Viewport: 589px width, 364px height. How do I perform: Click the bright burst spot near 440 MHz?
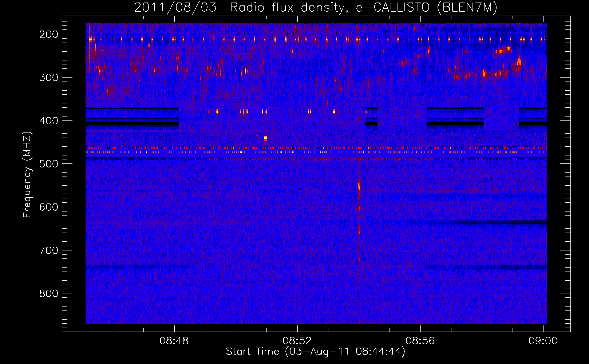tap(265, 138)
